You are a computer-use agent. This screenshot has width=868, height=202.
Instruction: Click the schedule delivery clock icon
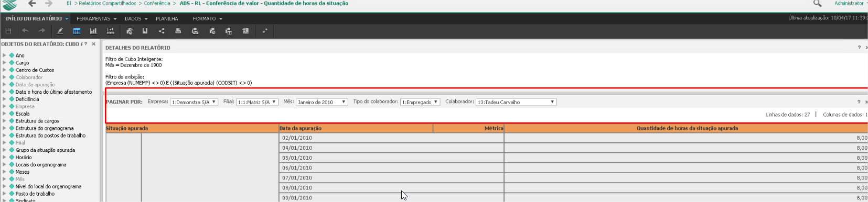tap(212, 31)
